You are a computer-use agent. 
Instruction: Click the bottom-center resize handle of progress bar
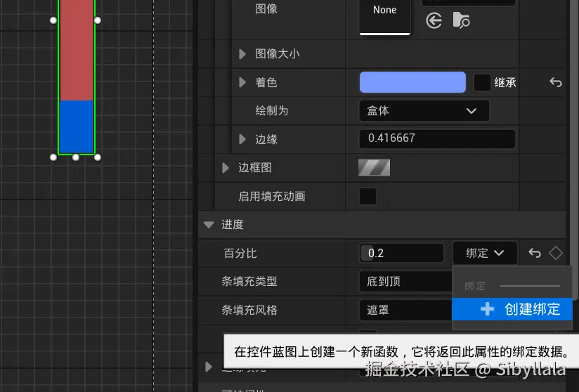(x=75, y=157)
